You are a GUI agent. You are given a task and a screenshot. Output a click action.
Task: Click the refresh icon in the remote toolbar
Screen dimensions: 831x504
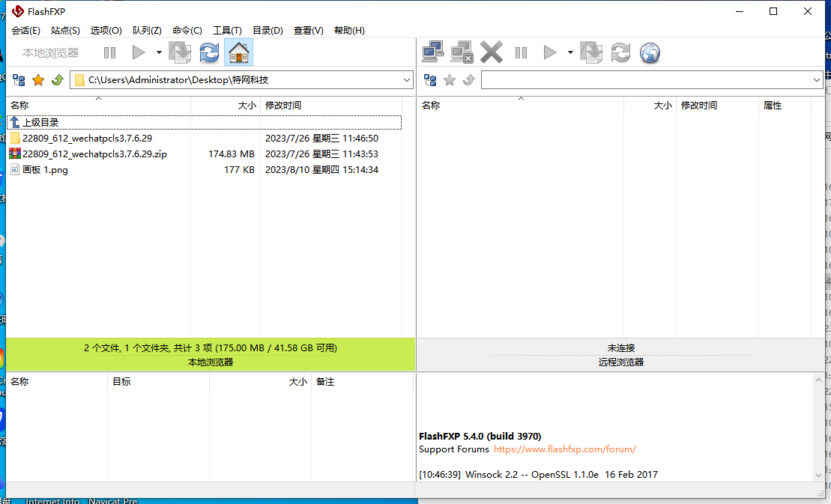tap(620, 52)
